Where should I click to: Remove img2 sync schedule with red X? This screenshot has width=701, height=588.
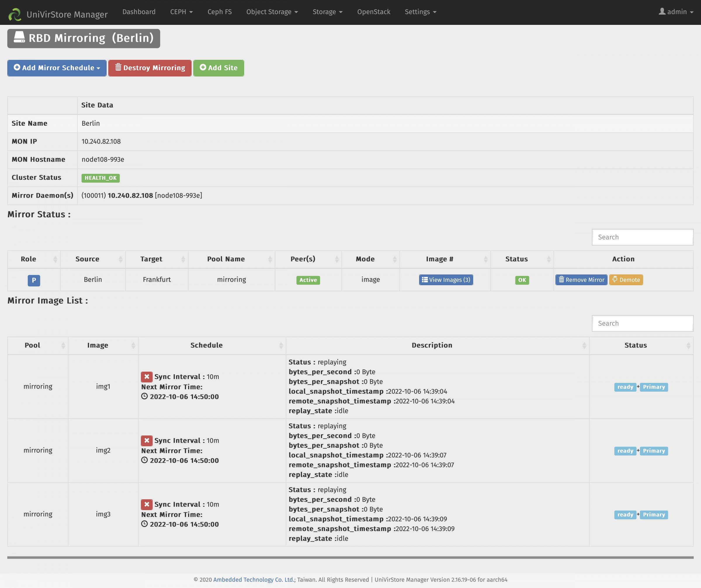147,440
